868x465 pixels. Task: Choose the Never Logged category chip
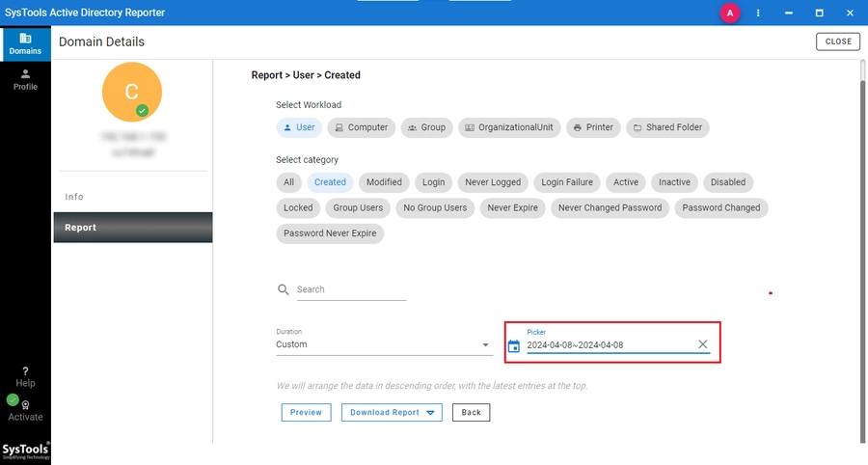click(x=493, y=182)
